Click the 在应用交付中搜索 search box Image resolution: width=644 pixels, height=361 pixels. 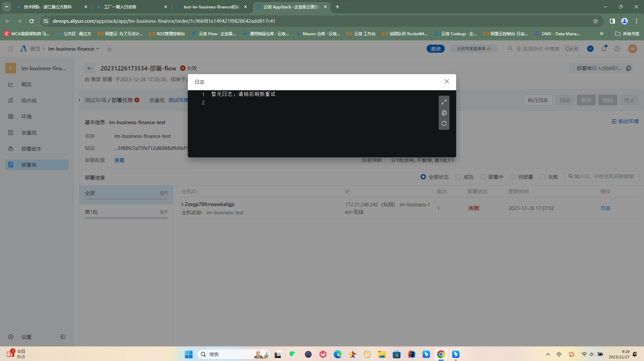pos(543,49)
